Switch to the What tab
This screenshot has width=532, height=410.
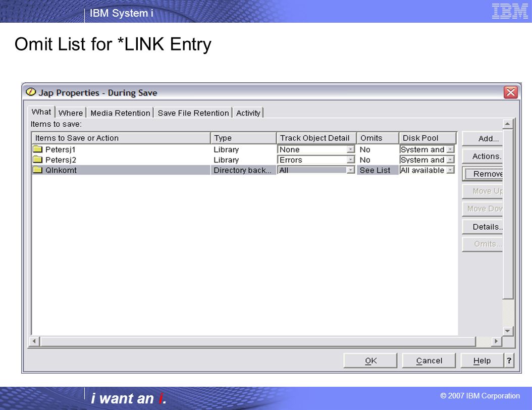(x=41, y=112)
